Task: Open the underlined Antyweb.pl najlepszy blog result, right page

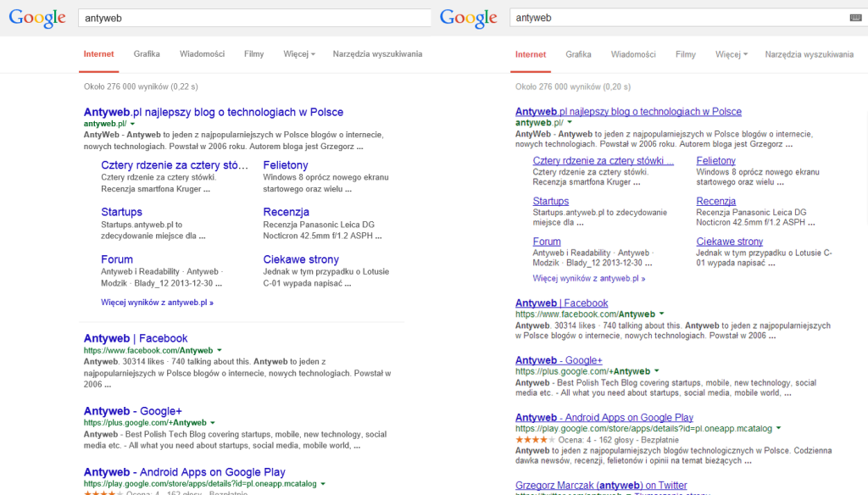Action: tap(628, 111)
